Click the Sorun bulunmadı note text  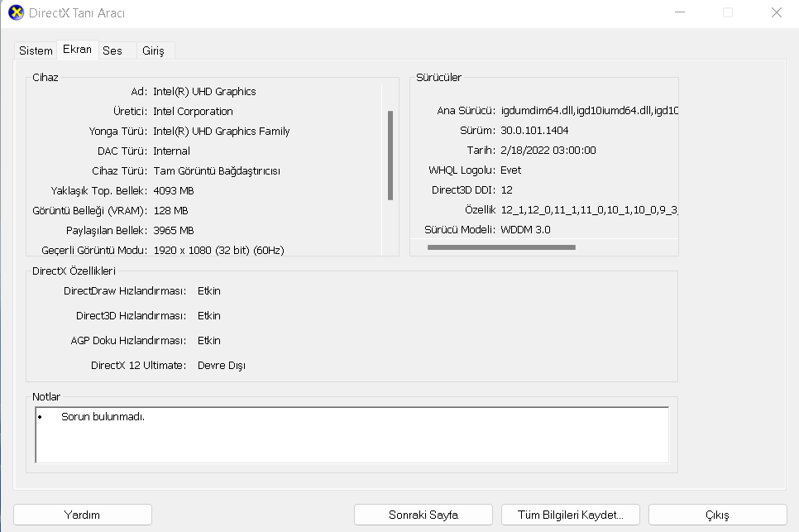coord(103,417)
